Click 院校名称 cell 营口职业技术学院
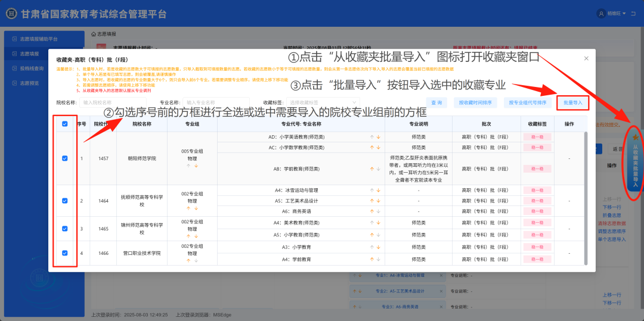This screenshot has width=644, height=321. tap(142, 253)
